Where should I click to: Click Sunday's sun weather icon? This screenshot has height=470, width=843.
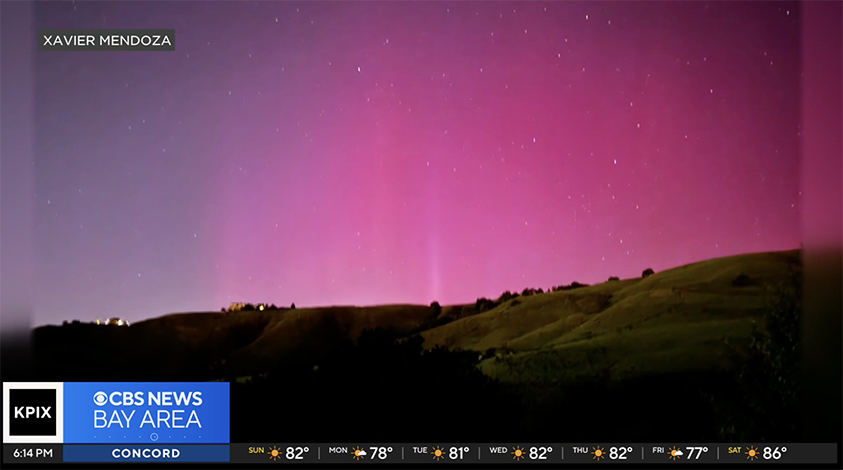pos(275,453)
